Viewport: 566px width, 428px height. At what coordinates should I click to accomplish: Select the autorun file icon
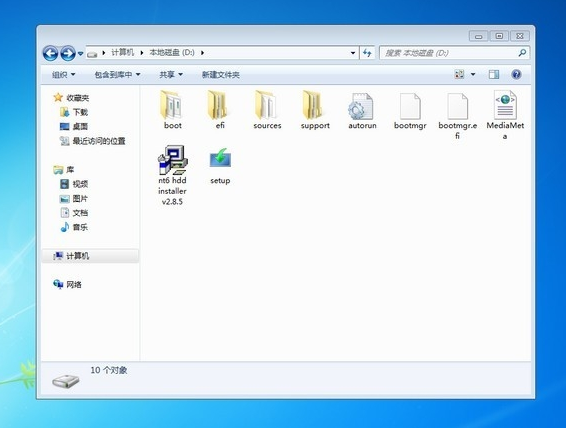click(x=361, y=106)
